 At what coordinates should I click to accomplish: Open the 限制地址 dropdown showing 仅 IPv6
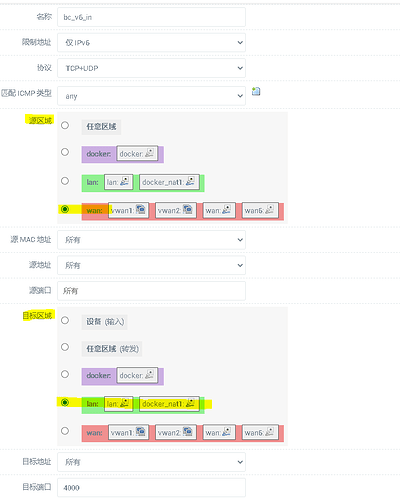pyautogui.click(x=151, y=42)
